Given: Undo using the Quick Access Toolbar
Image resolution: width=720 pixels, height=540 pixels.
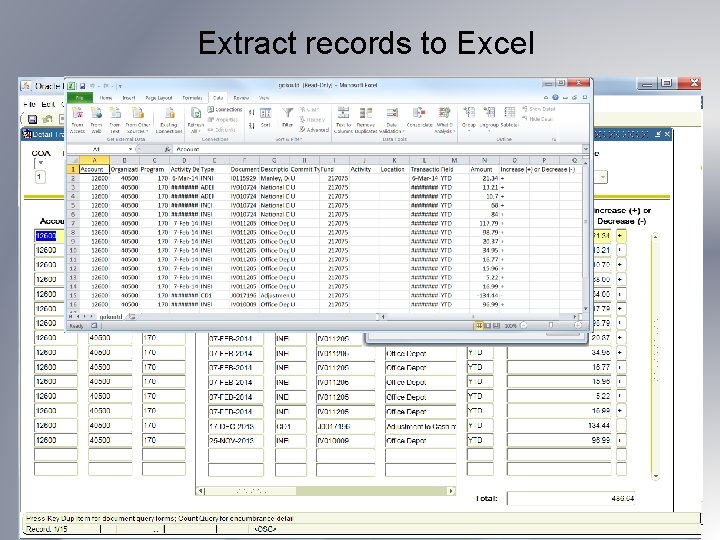Looking at the screenshot, I should (92, 86).
